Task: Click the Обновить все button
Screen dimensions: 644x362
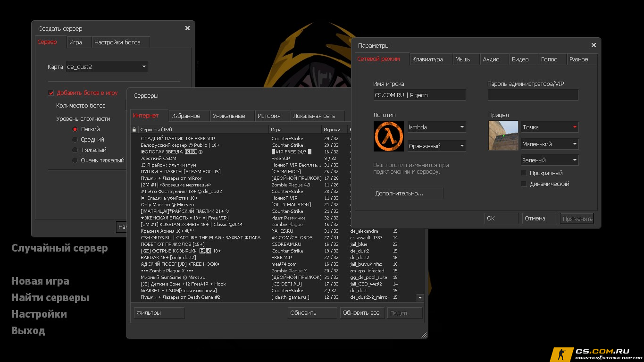Action: pyautogui.click(x=362, y=312)
